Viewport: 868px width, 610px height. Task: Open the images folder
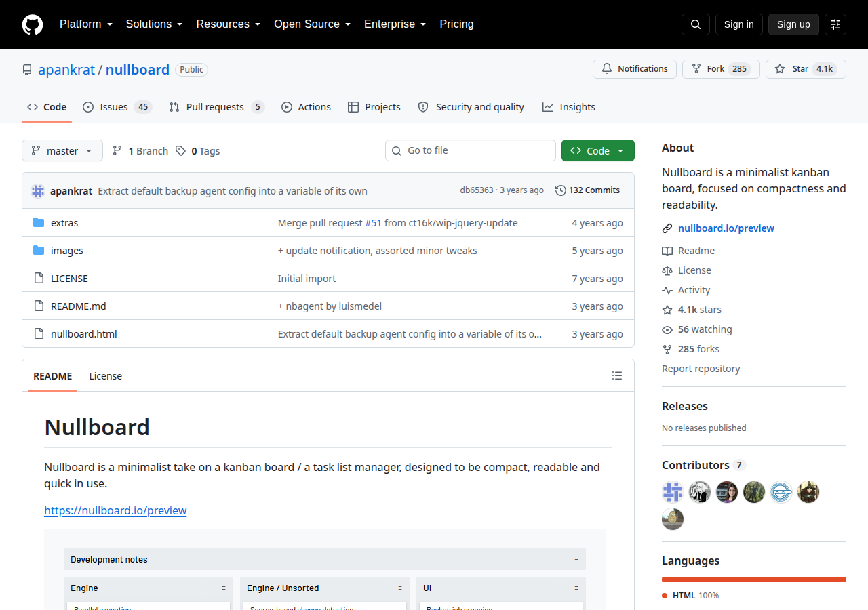point(67,251)
